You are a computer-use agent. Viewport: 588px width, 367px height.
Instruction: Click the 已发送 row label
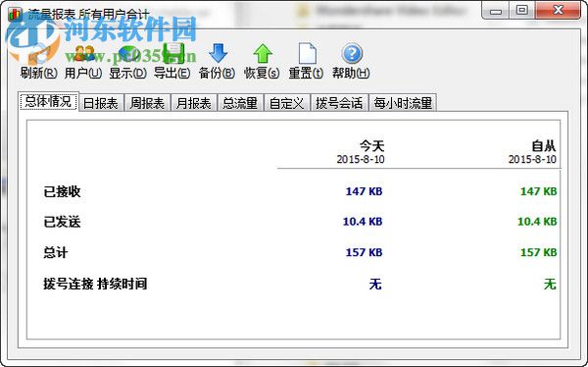click(62, 222)
